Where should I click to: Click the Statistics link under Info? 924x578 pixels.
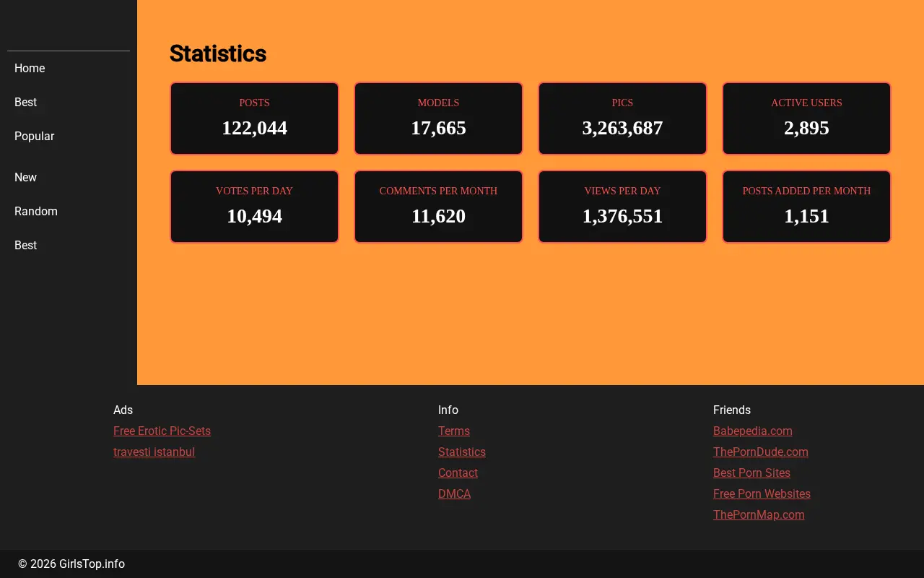462,452
